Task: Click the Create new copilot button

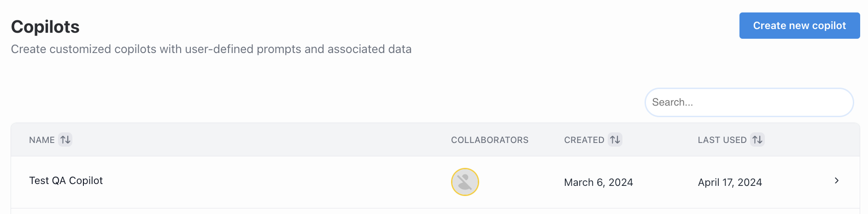Action: pyautogui.click(x=799, y=26)
